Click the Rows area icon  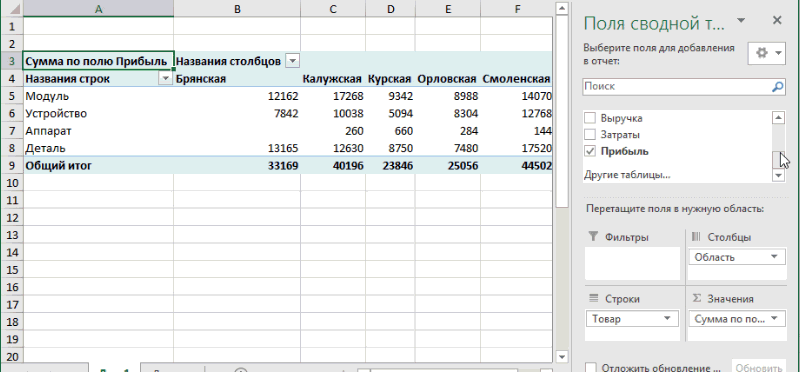pos(593,299)
